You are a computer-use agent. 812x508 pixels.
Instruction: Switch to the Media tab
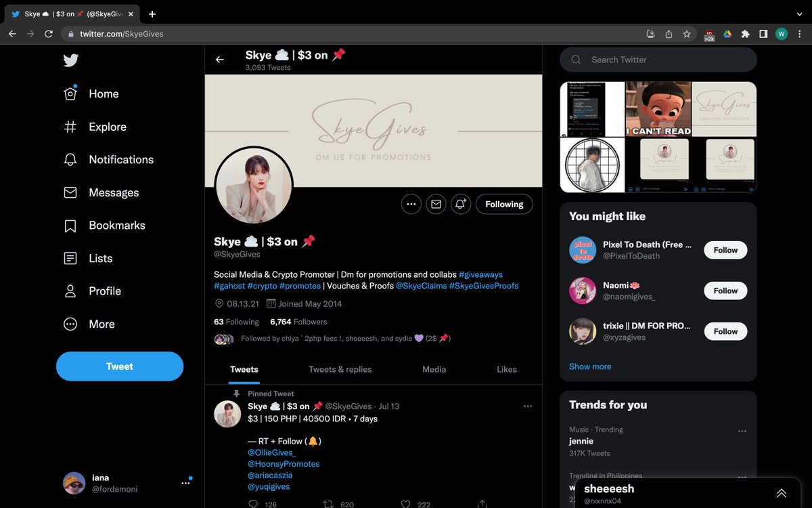[x=434, y=369]
